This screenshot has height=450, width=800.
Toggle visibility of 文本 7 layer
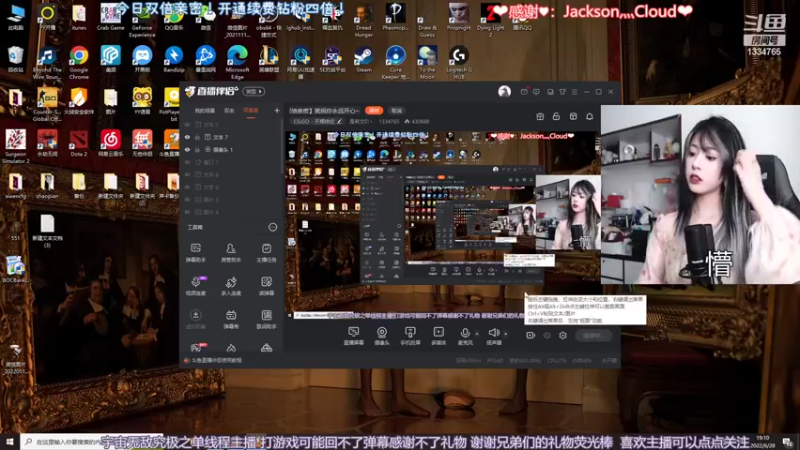pos(187,137)
